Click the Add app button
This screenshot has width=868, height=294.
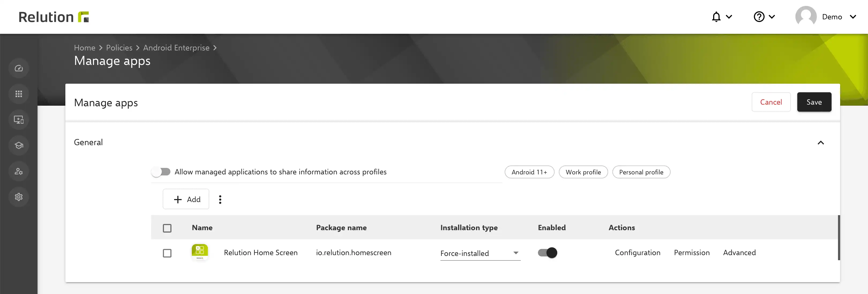186,199
